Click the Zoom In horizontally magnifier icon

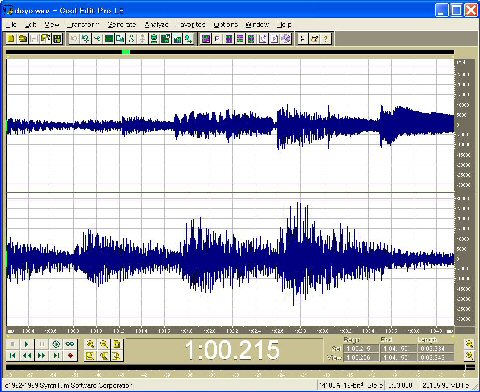click(90, 344)
